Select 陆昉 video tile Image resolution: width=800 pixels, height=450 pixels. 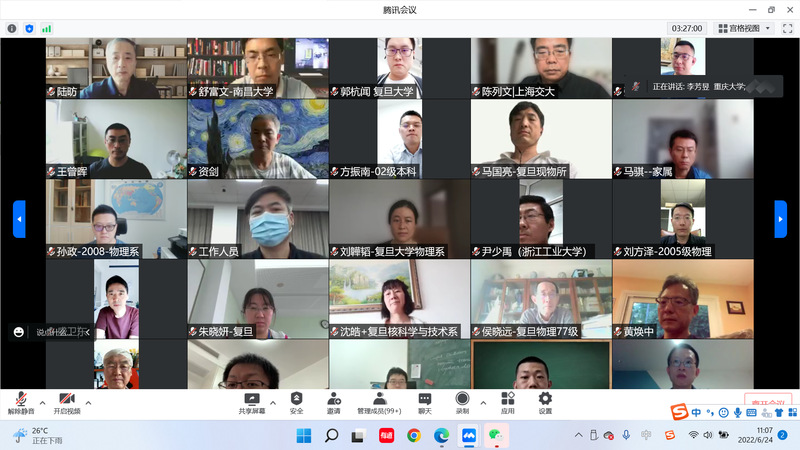(116, 68)
